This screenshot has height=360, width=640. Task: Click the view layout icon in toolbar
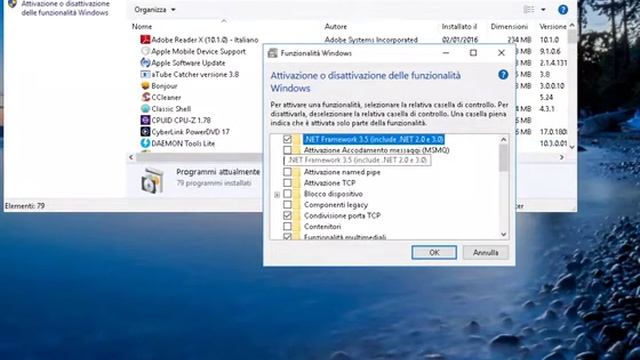click(x=529, y=9)
